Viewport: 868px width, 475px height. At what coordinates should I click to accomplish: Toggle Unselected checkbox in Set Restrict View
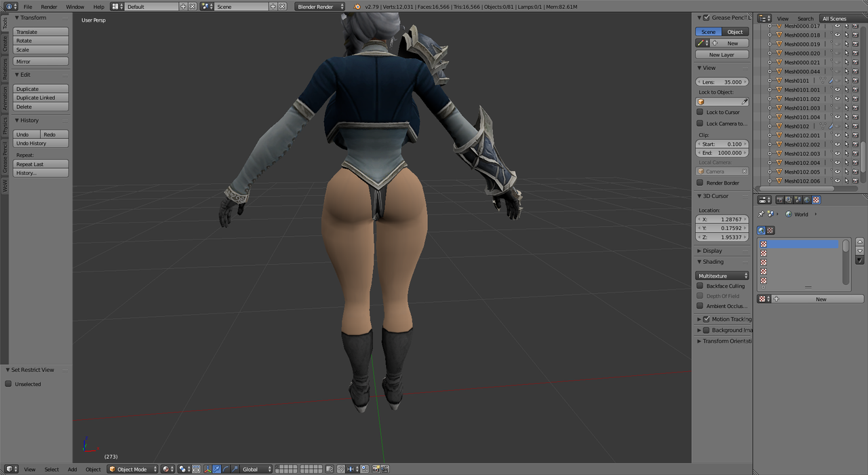pyautogui.click(x=8, y=384)
